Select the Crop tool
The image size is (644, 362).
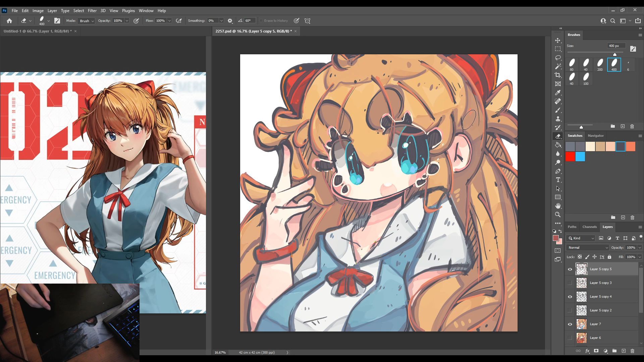point(558,75)
